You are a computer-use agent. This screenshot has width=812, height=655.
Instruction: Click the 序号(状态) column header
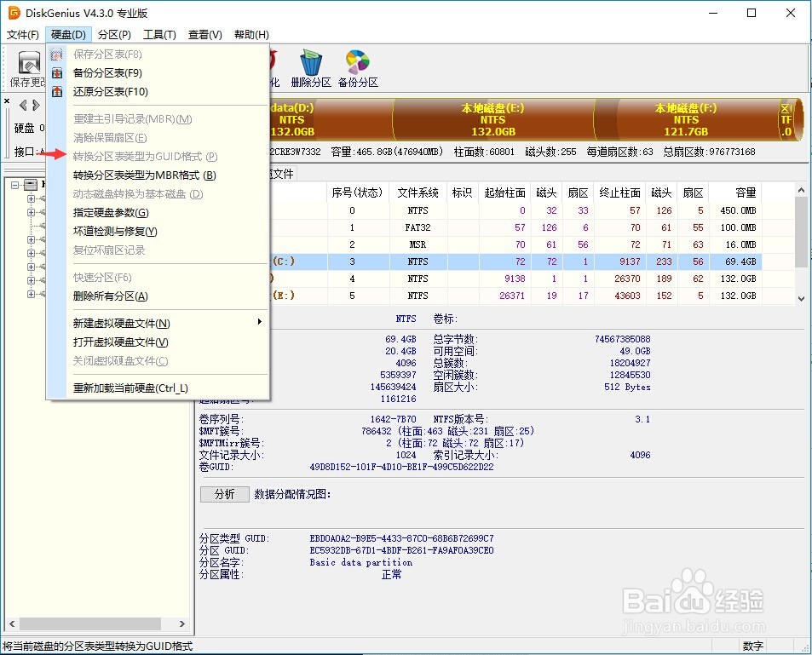tap(357, 192)
